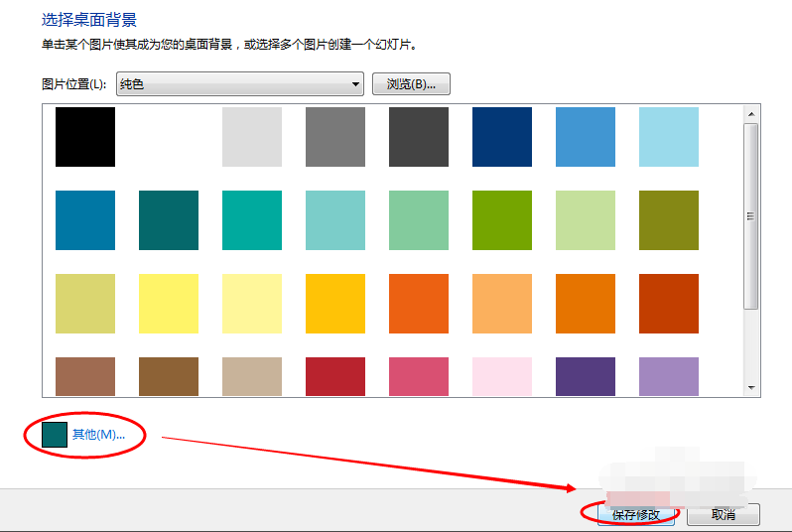Screen dimensions: 792x532
Task: Click the 浏览(B)... browse button
Action: point(412,84)
